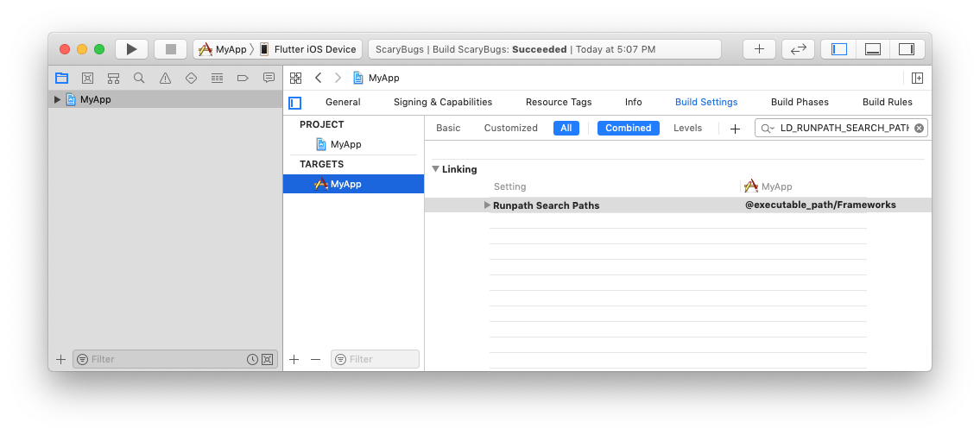The width and height of the screenshot is (980, 435).
Task: Click the MyApp column header
Action: tap(768, 186)
